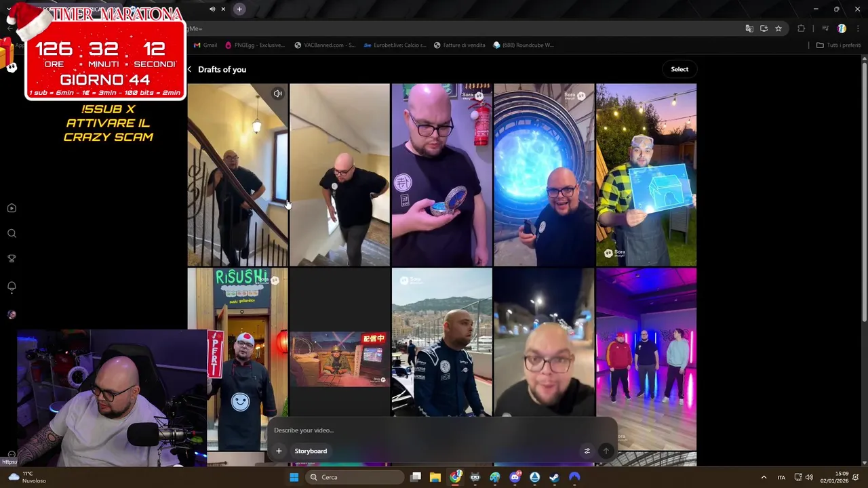Image resolution: width=868 pixels, height=488 pixels.
Task: Open the Gmail bookmark
Action: click(x=205, y=45)
